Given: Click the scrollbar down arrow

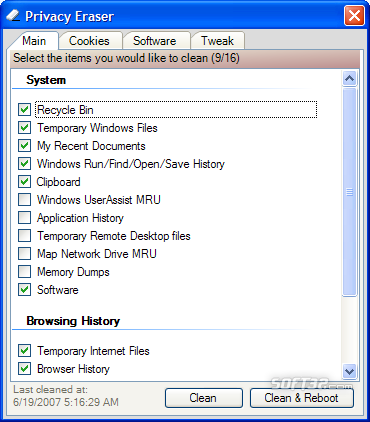Looking at the screenshot, I should [349, 371].
